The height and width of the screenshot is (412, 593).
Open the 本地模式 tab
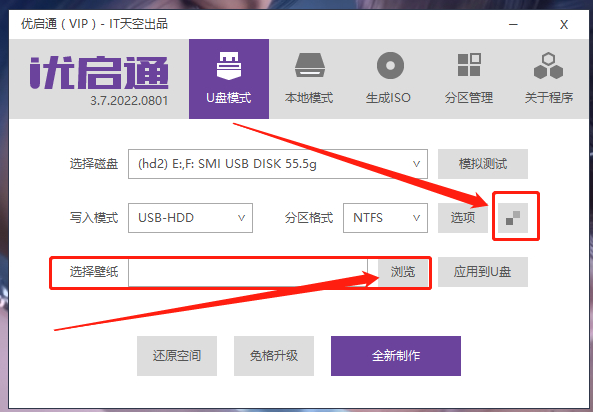pos(309,79)
